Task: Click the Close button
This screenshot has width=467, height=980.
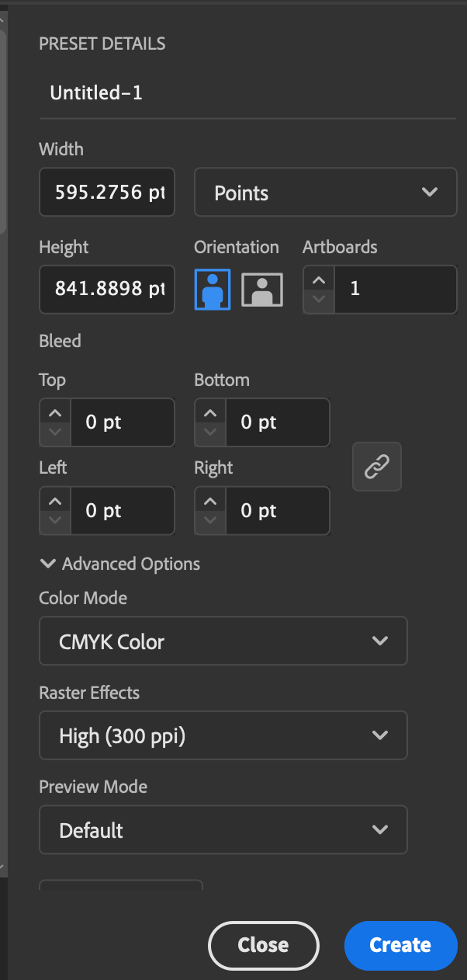Action: pyautogui.click(x=263, y=945)
